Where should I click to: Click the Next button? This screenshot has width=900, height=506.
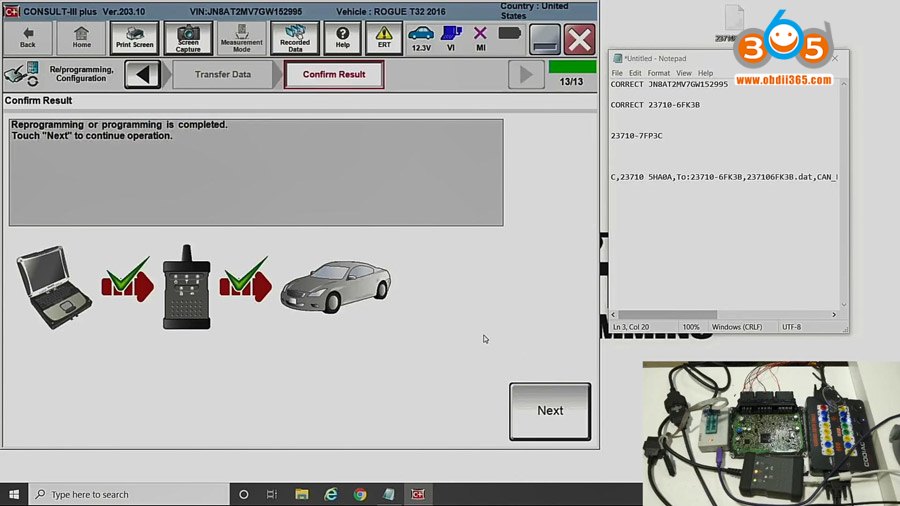(x=550, y=411)
